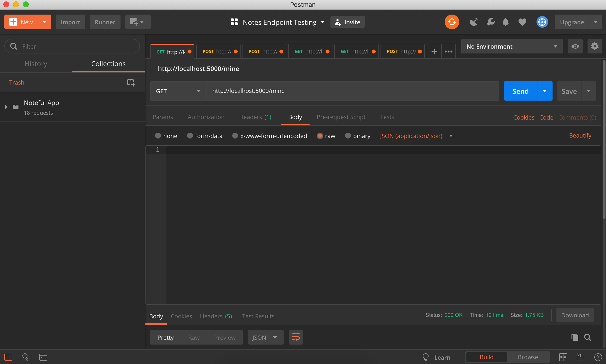This screenshot has height=364, width=606.
Task: Switch to Browse mode
Action: (528, 357)
